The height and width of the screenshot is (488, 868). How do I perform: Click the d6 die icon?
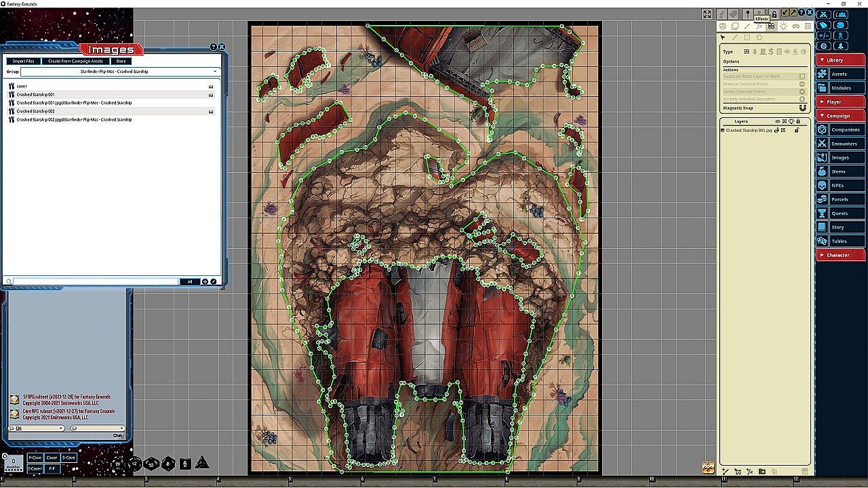[x=185, y=464]
